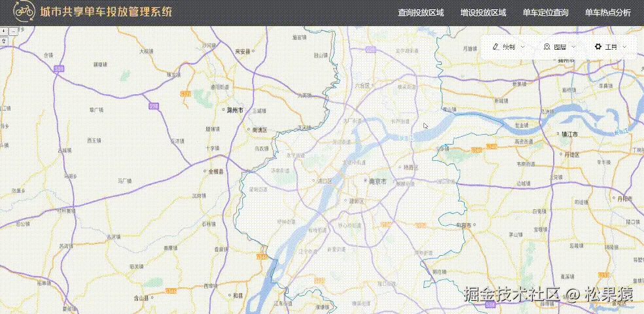Click the 丹徒区 map label
644x314 pixels.
click(x=571, y=154)
